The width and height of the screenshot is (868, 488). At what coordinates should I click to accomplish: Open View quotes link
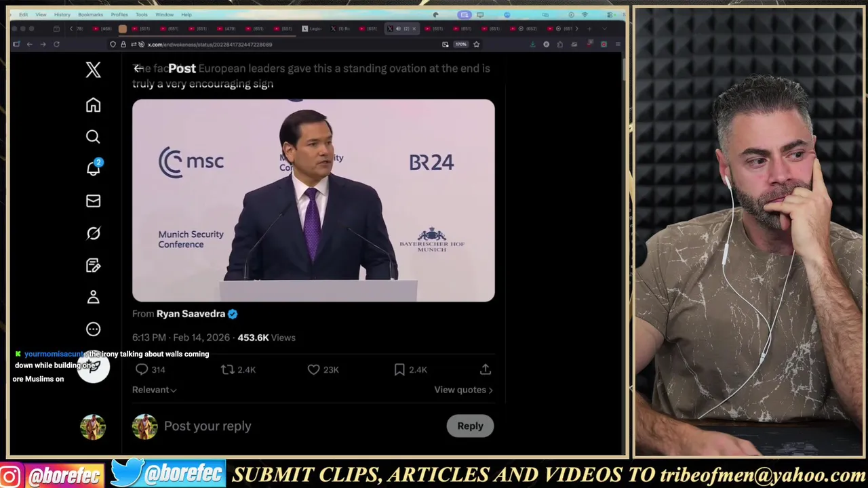[x=463, y=390]
